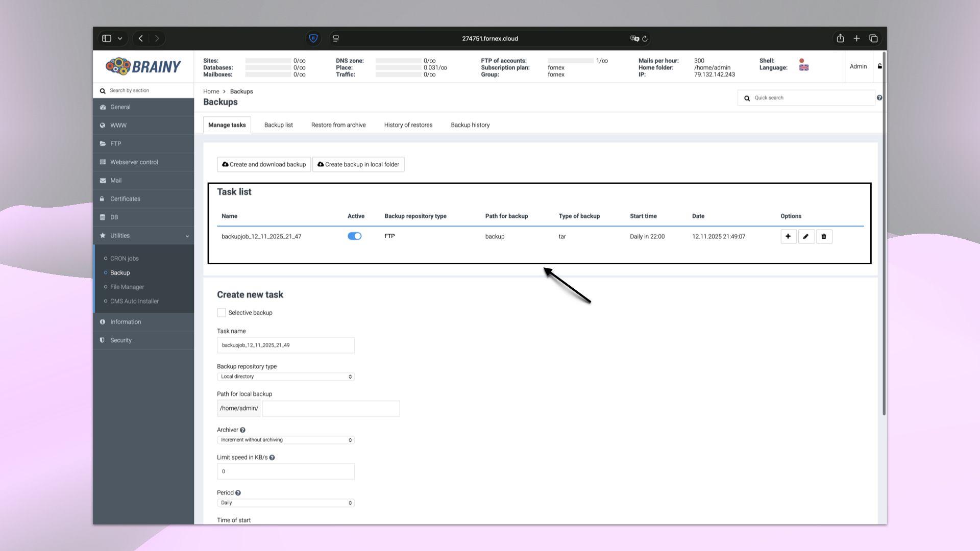Select the Mail section in sidebar

click(x=116, y=180)
